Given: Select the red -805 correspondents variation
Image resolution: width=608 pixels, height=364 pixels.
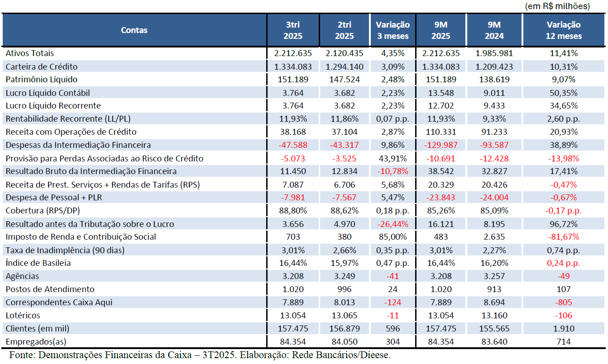Looking at the screenshot, I should pos(563,303).
